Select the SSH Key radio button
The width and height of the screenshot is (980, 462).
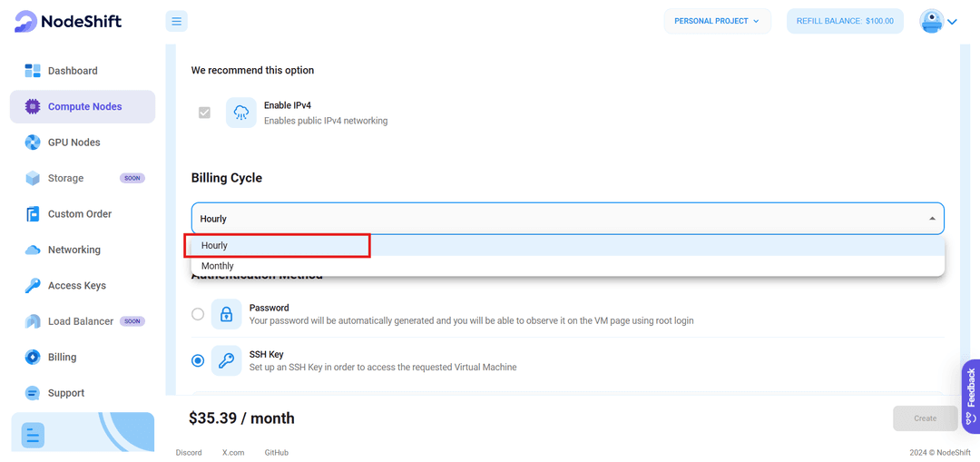click(198, 360)
